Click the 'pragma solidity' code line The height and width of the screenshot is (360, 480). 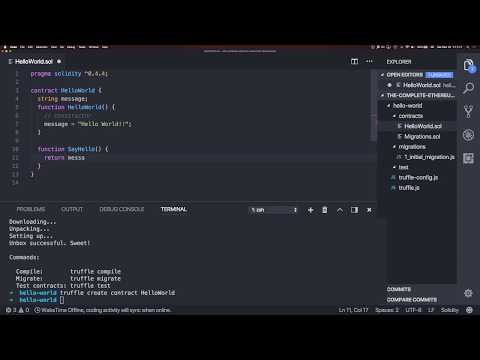pos(69,74)
